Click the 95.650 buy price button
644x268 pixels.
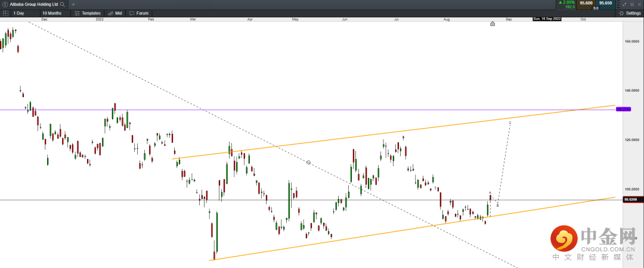click(x=605, y=4)
